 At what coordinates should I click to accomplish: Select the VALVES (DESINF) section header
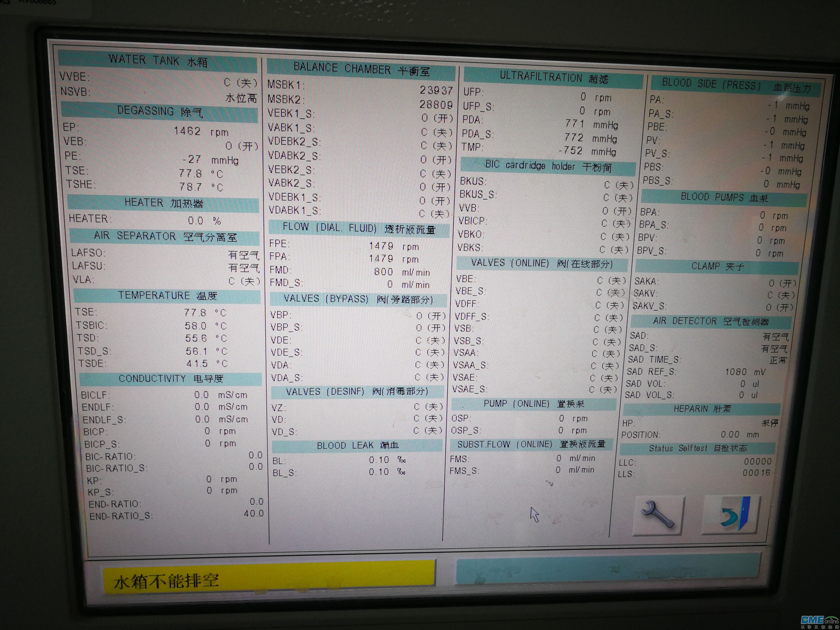356,391
